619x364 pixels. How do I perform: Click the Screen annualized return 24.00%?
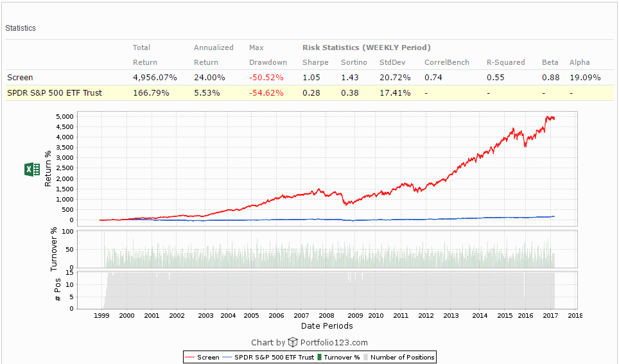[x=209, y=78]
